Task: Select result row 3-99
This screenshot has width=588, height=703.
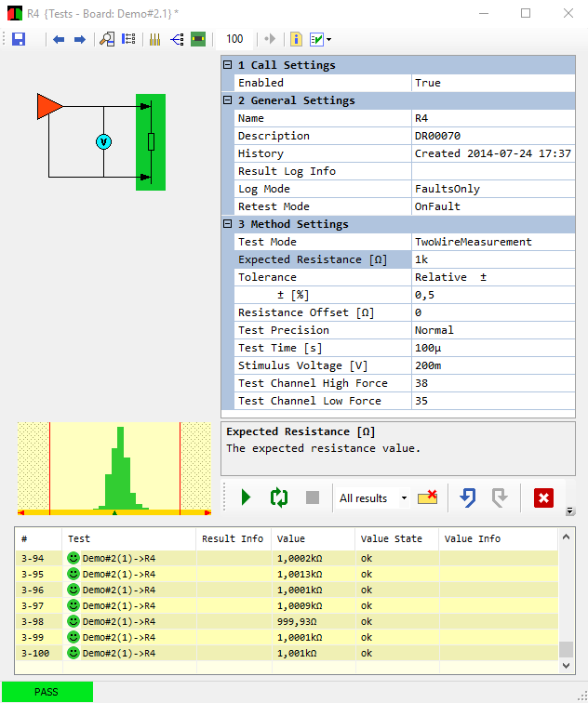Action: tap(287, 638)
